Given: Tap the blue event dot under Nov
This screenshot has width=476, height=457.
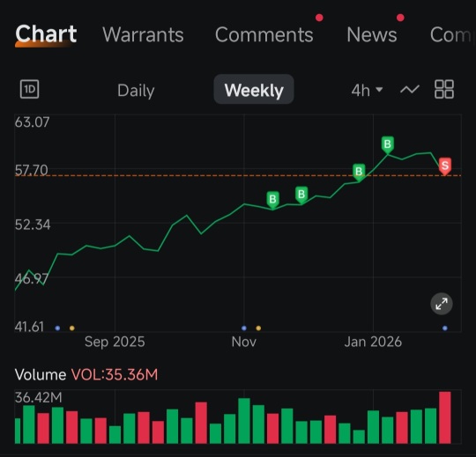Looking at the screenshot, I should tap(244, 328).
